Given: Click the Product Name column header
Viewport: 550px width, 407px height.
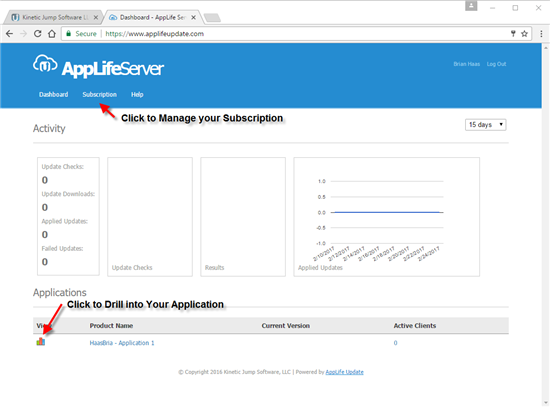Looking at the screenshot, I should (x=111, y=326).
